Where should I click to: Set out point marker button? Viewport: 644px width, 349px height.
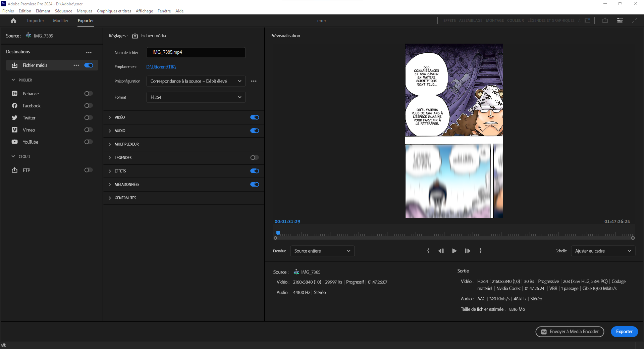tap(481, 251)
